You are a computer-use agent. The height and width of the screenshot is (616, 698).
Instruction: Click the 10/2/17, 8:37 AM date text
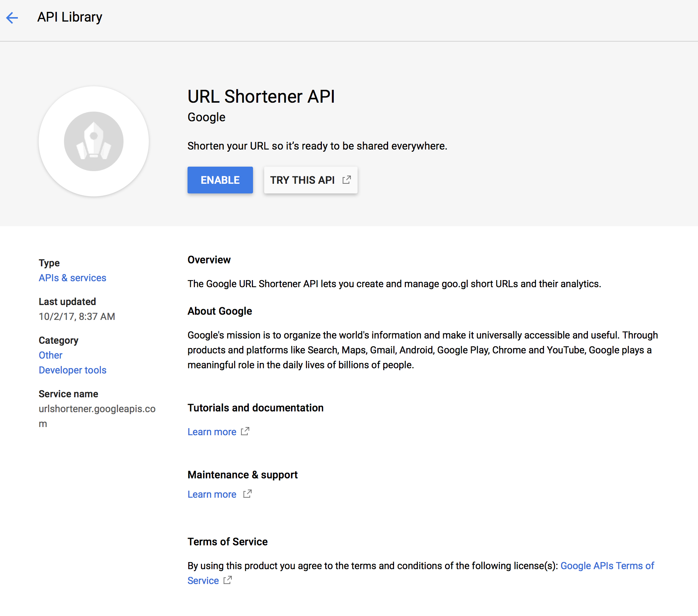(77, 317)
